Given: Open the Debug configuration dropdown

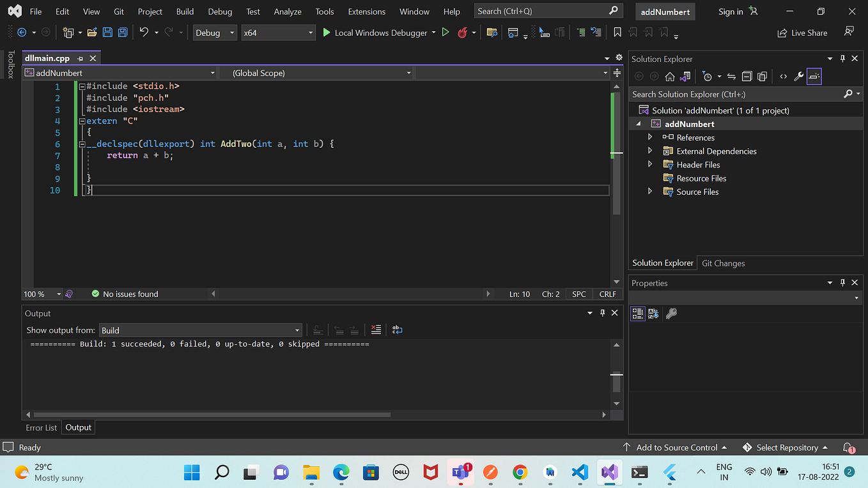Looking at the screenshot, I should pyautogui.click(x=215, y=33).
